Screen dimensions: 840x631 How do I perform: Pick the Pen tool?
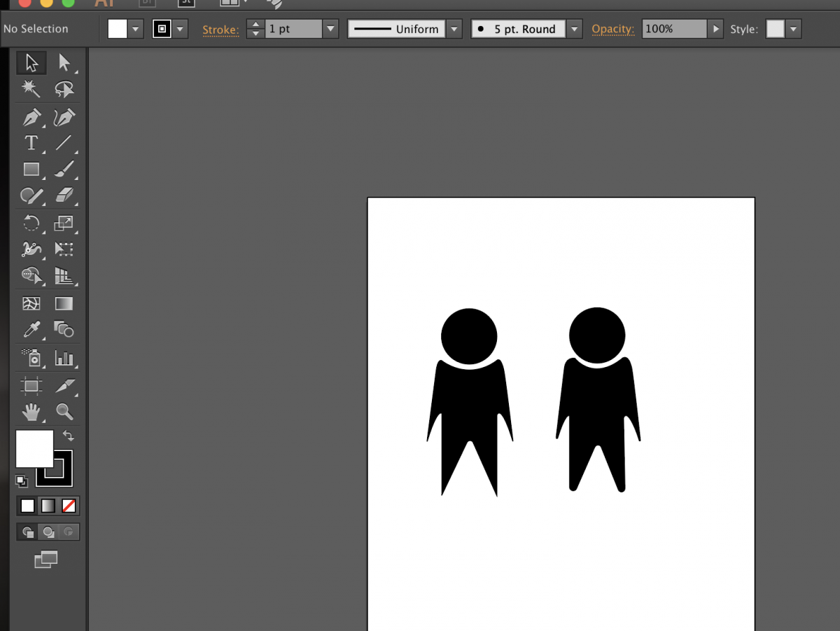click(31, 117)
